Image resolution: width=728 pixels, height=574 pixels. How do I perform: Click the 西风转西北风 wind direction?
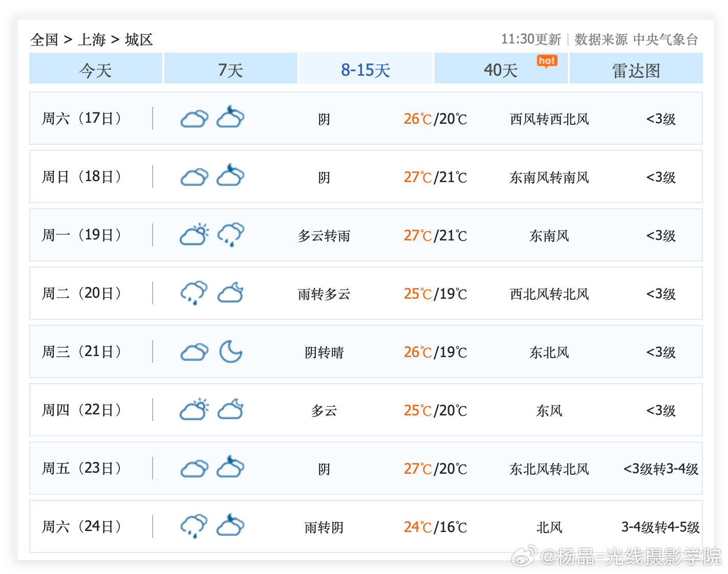coord(549,119)
